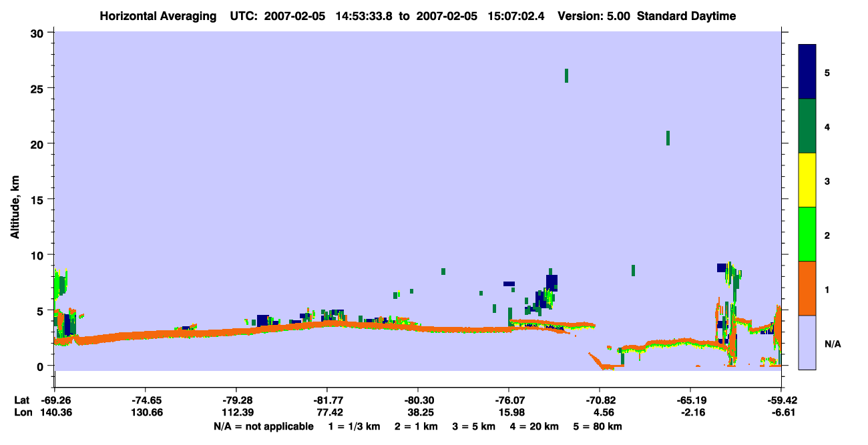Click the lavender N/A color bar segment
This screenshot has width=868, height=445.
[807, 342]
